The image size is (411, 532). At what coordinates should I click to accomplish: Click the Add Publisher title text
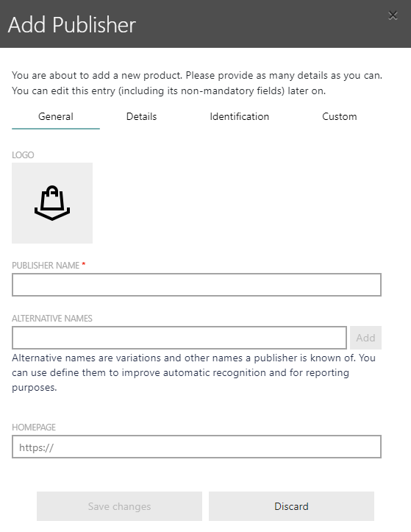[72, 25]
